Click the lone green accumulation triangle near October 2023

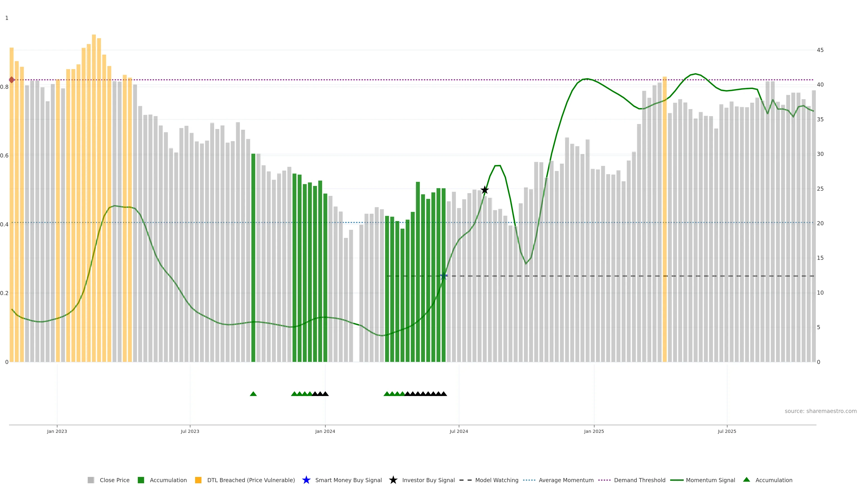[x=253, y=394]
